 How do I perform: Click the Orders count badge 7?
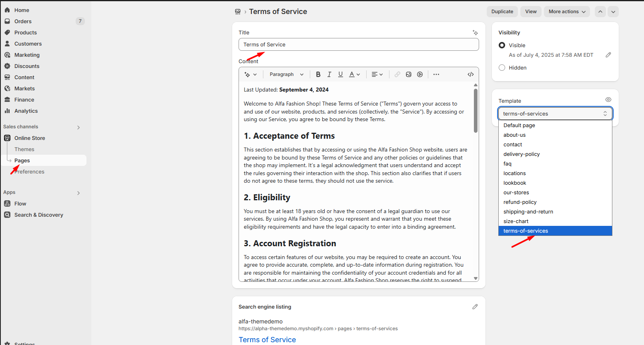click(x=80, y=21)
